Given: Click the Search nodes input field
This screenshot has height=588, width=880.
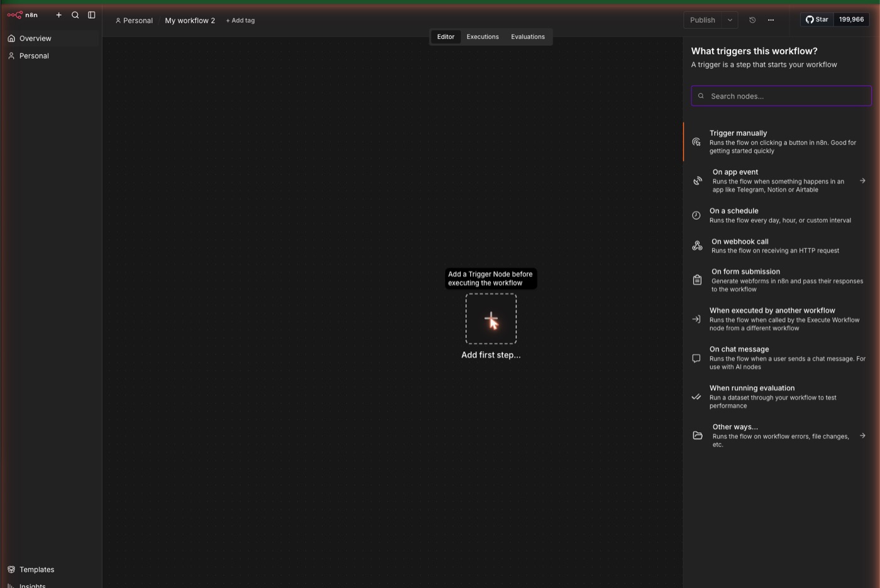Looking at the screenshot, I should click(x=781, y=96).
